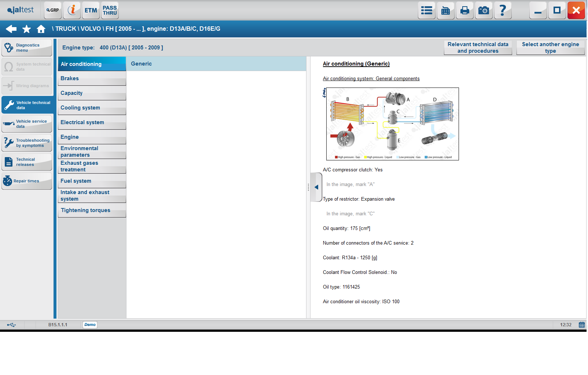Open the ETM toolbar button
The height and width of the screenshot is (375, 588).
tap(91, 10)
